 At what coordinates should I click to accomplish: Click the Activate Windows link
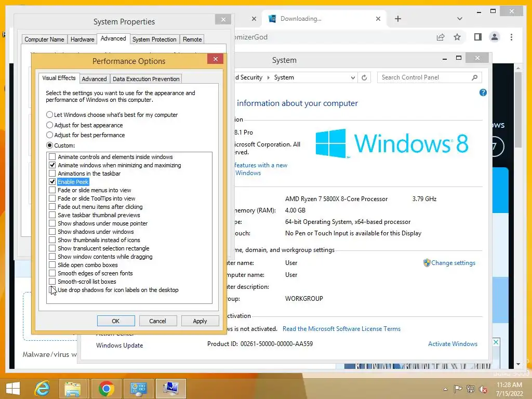453,344
